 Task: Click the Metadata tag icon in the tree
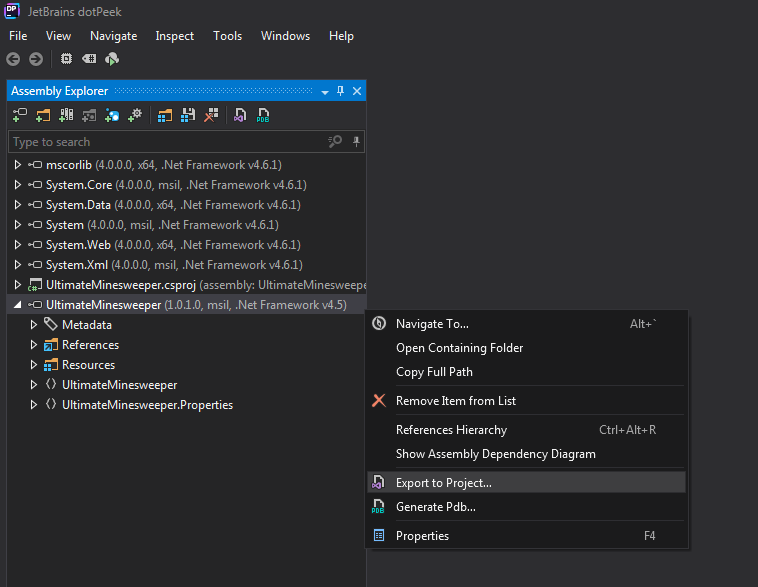click(x=51, y=324)
